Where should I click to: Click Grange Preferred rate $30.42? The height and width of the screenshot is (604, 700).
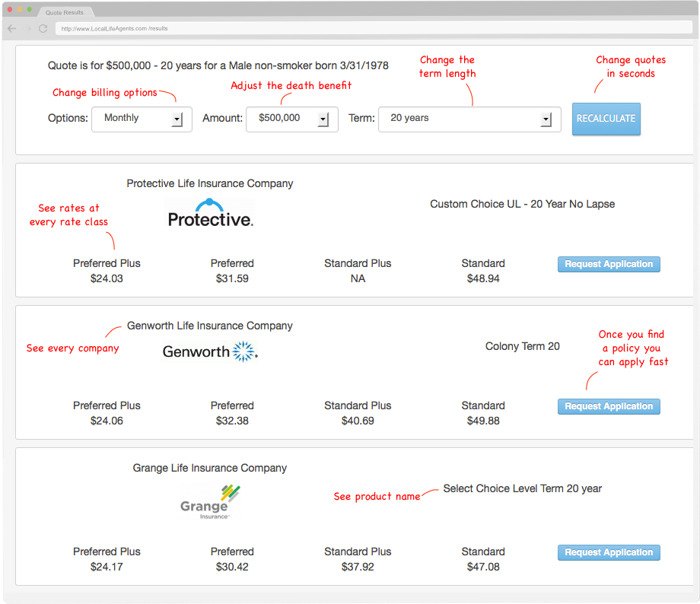232,567
